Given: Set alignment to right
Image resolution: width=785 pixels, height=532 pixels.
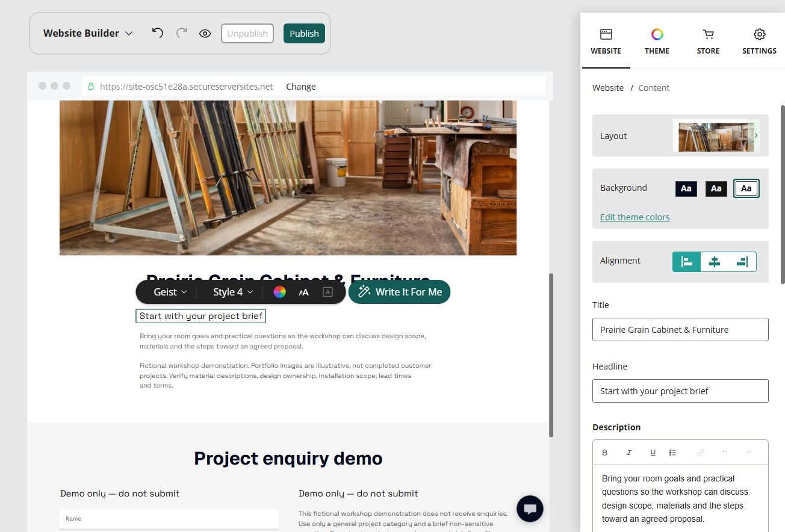Looking at the screenshot, I should [742, 262].
